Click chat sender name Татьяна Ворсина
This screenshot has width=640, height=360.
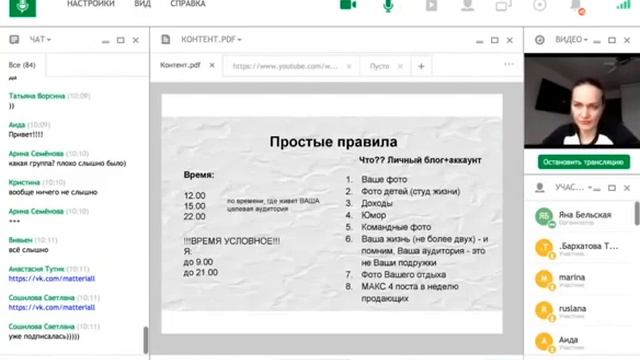(x=37, y=96)
